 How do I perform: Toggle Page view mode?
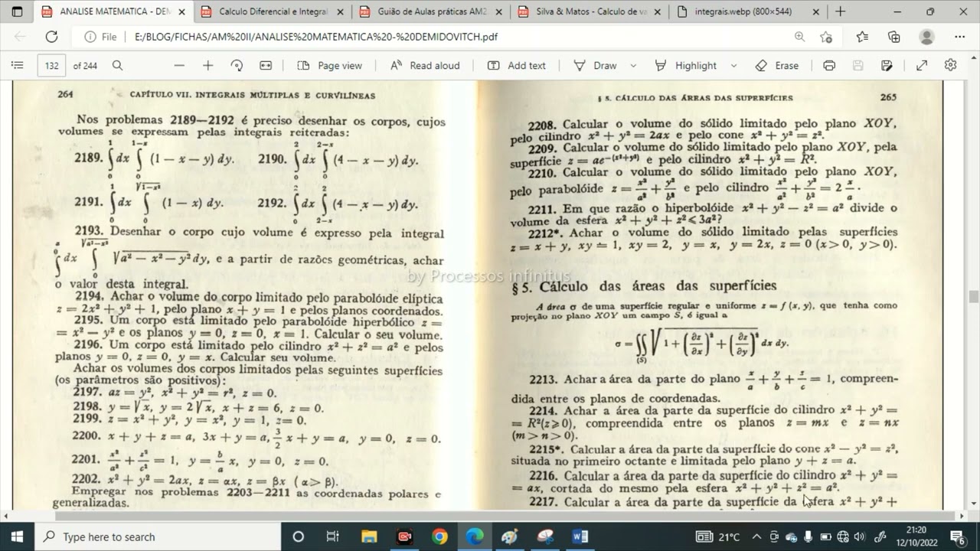tap(330, 66)
